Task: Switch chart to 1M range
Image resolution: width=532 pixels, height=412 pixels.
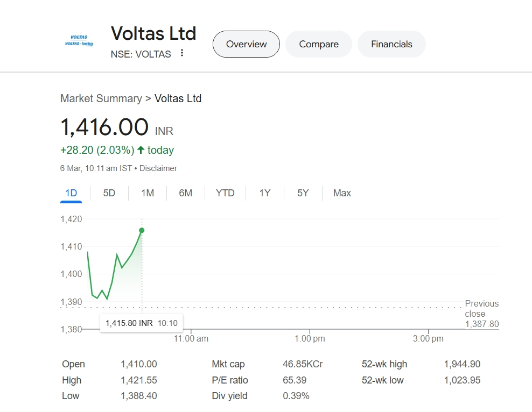Action: click(148, 193)
